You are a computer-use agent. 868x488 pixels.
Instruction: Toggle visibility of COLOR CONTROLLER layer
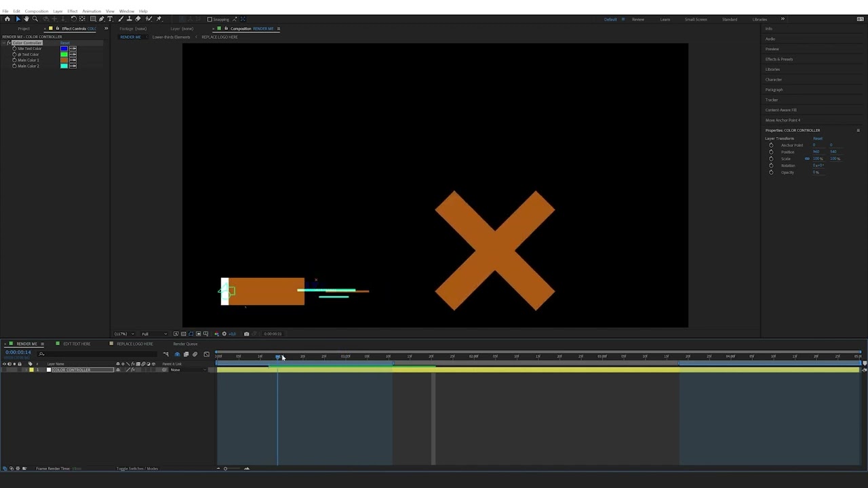tap(4, 369)
